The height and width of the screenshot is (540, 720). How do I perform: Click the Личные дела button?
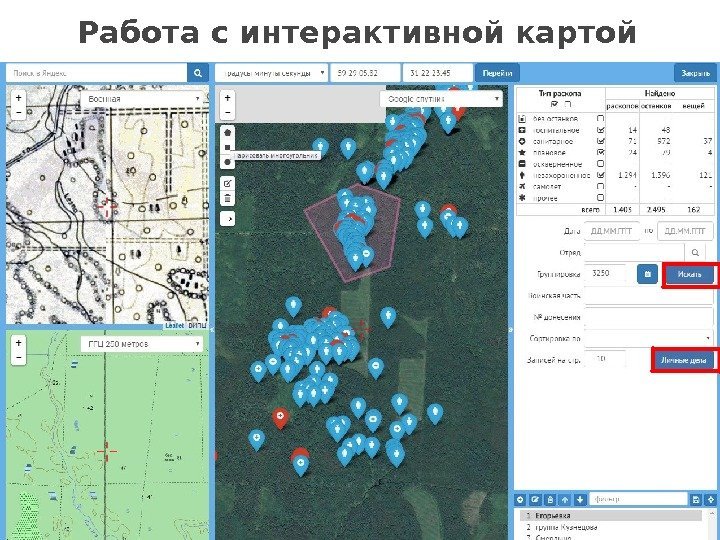pos(683,360)
